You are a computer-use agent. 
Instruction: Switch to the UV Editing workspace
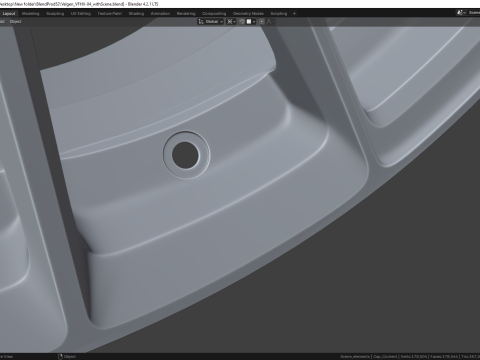tap(81, 14)
